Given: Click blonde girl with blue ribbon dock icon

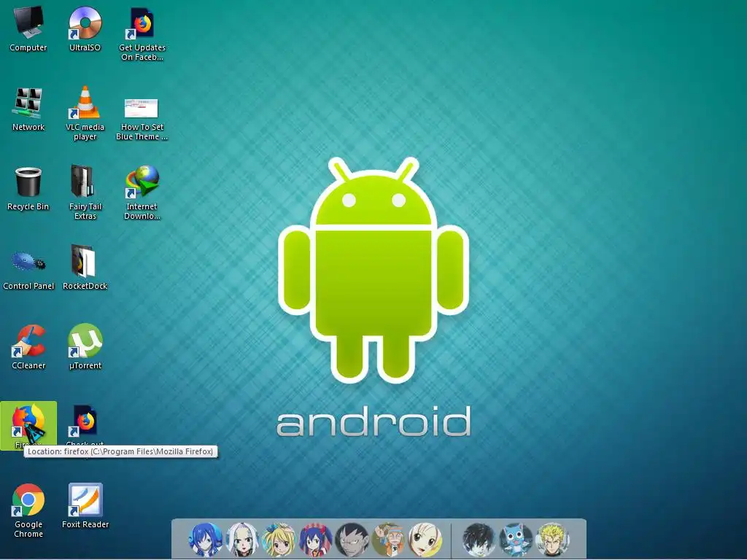Looking at the screenshot, I should coord(279,540).
